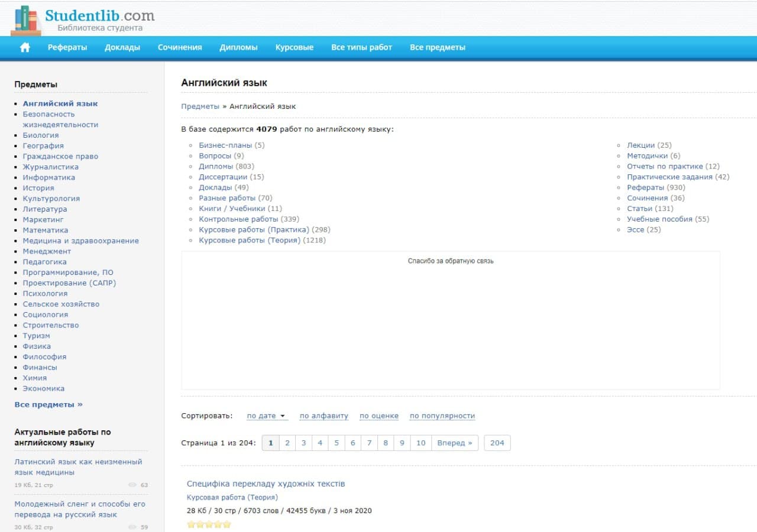Go to page 10 of results
Screen dimensions: 757x532
coord(420,443)
